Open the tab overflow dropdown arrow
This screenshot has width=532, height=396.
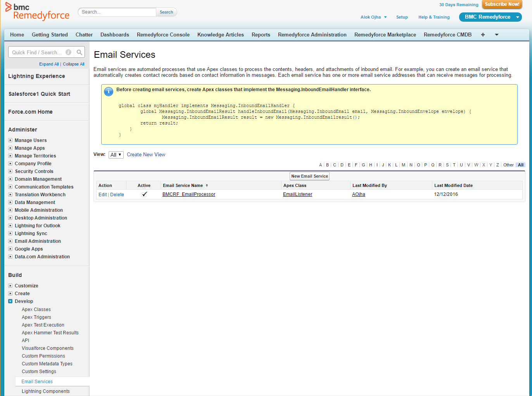pyautogui.click(x=497, y=35)
